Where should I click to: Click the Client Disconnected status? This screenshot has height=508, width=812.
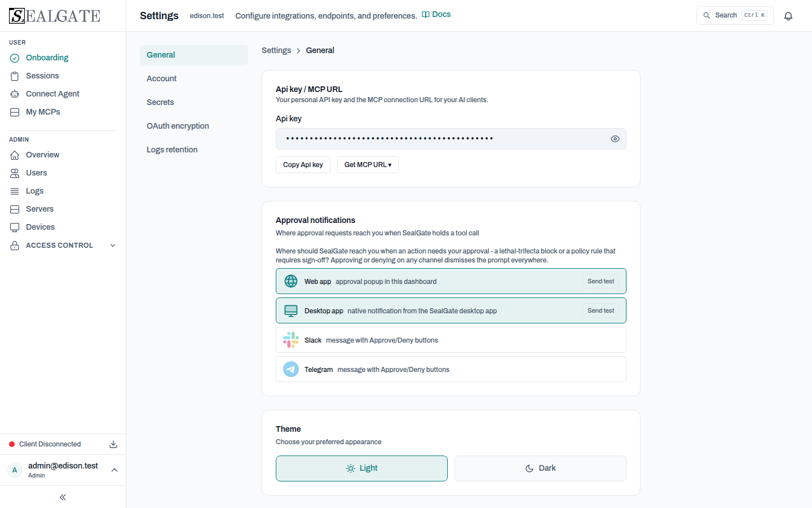pyautogui.click(x=45, y=444)
